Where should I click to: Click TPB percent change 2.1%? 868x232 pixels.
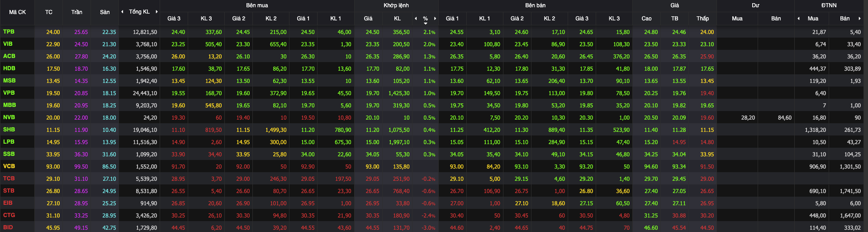click(x=430, y=32)
